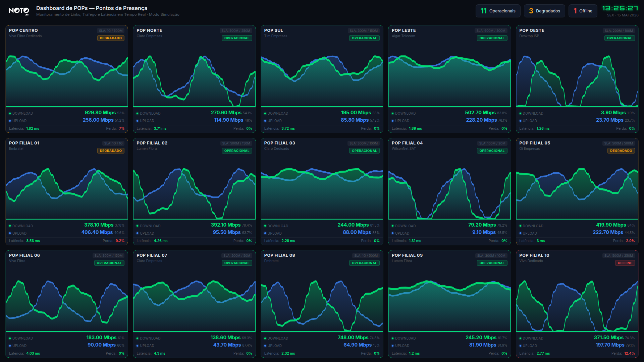The image size is (644, 362).
Task: Click the 406.40 Mbps upload value
Action: click(97, 233)
